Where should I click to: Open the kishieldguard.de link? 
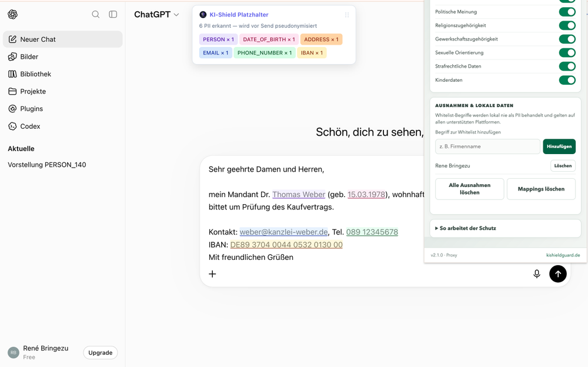(563, 255)
